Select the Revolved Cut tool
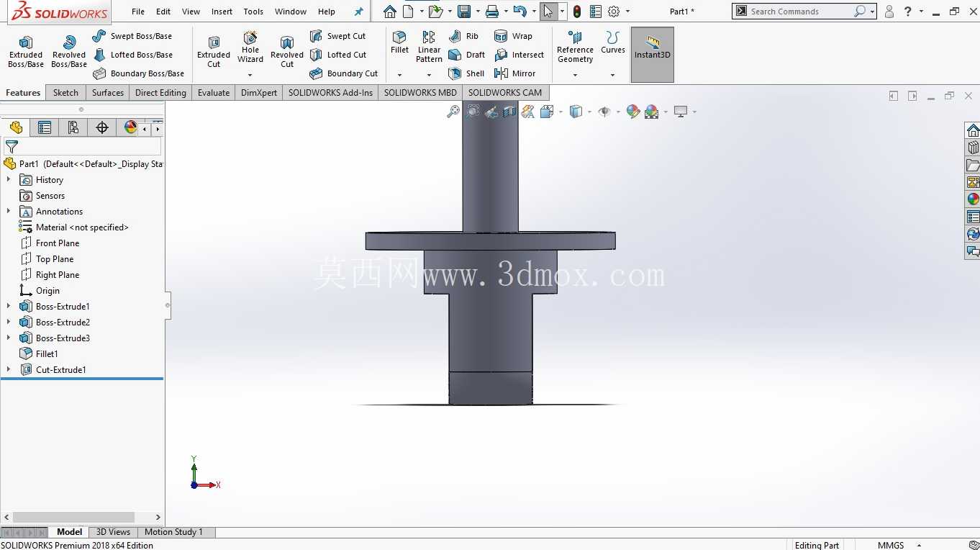 287,52
